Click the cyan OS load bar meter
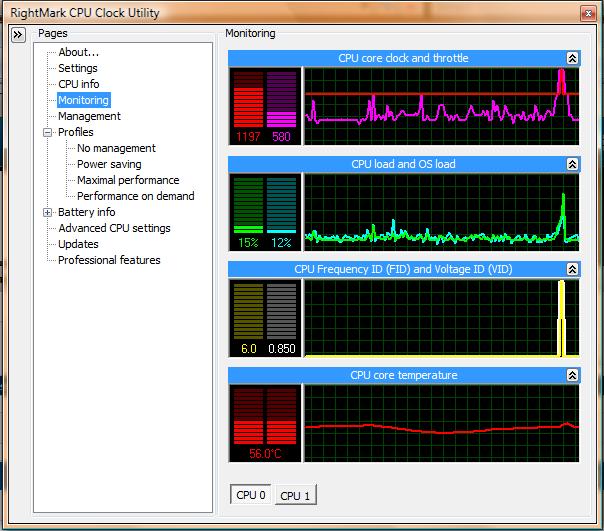Screen dimensions: 604x531 pos(282,205)
